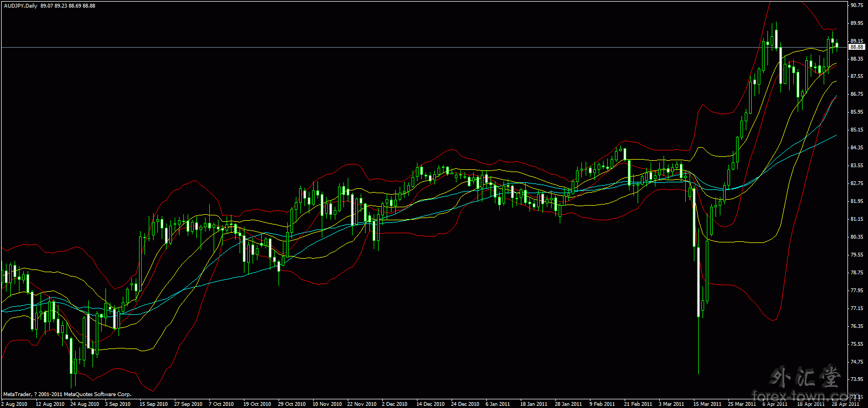
Task: Click the 75.55 price axis label
Action: tap(857, 344)
